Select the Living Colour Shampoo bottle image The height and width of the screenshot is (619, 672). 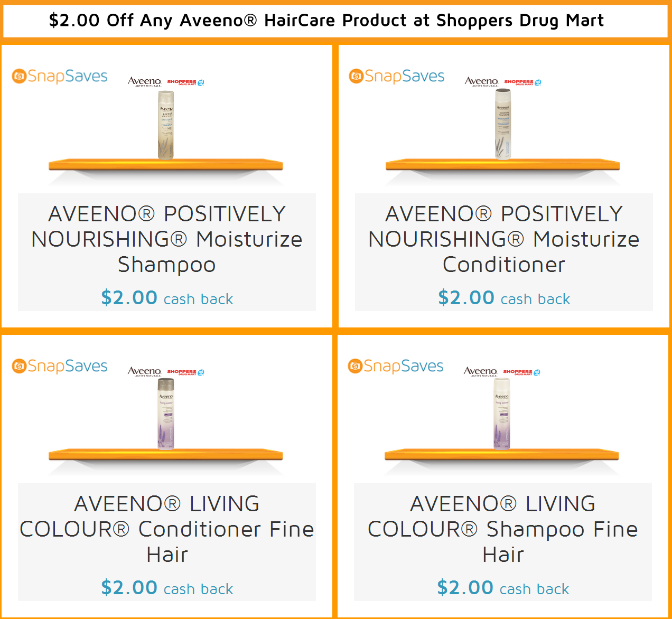coord(502,414)
